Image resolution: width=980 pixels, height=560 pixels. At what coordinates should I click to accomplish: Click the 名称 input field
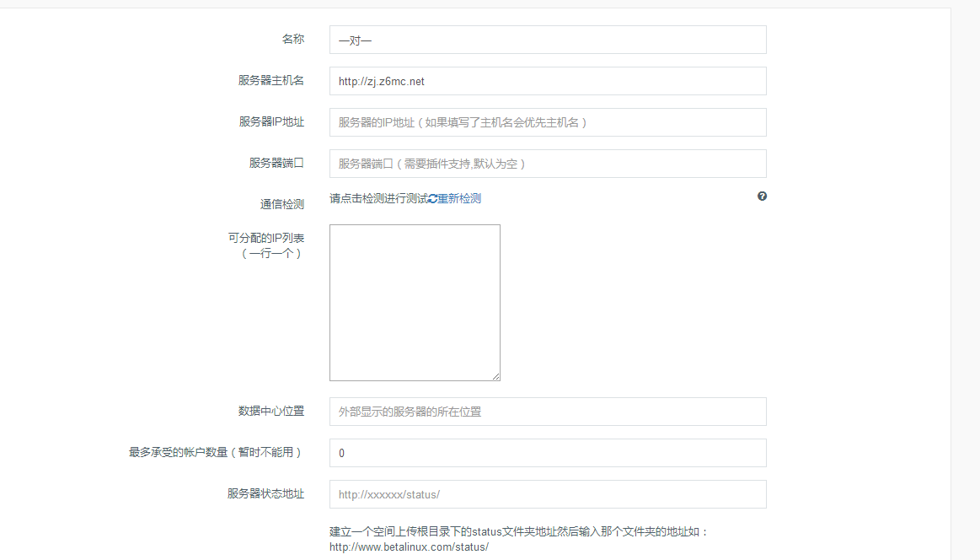coord(548,40)
